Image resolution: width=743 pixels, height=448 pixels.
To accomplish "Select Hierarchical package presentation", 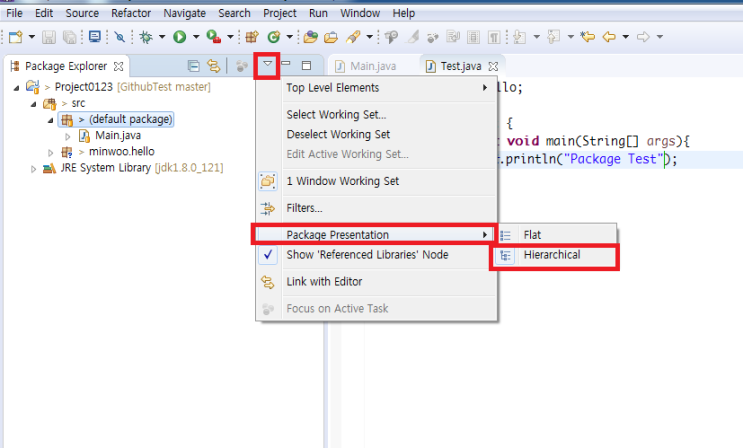I will pyautogui.click(x=551, y=255).
